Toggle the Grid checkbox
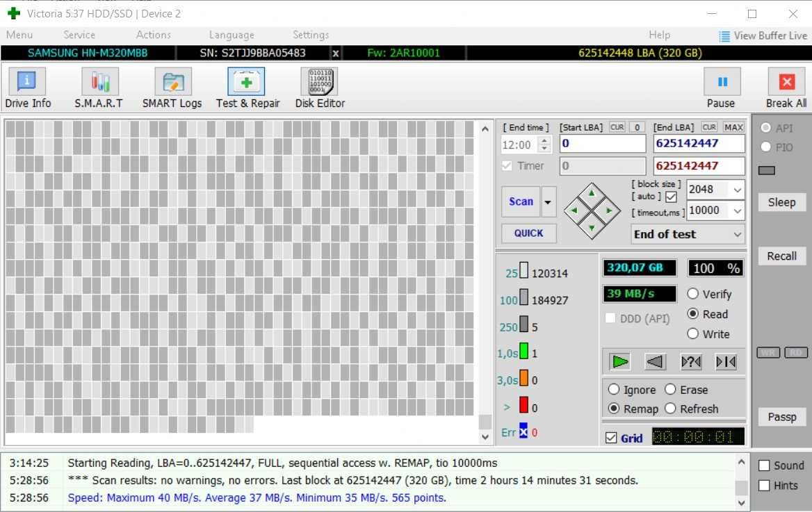812x512 pixels. (x=611, y=438)
